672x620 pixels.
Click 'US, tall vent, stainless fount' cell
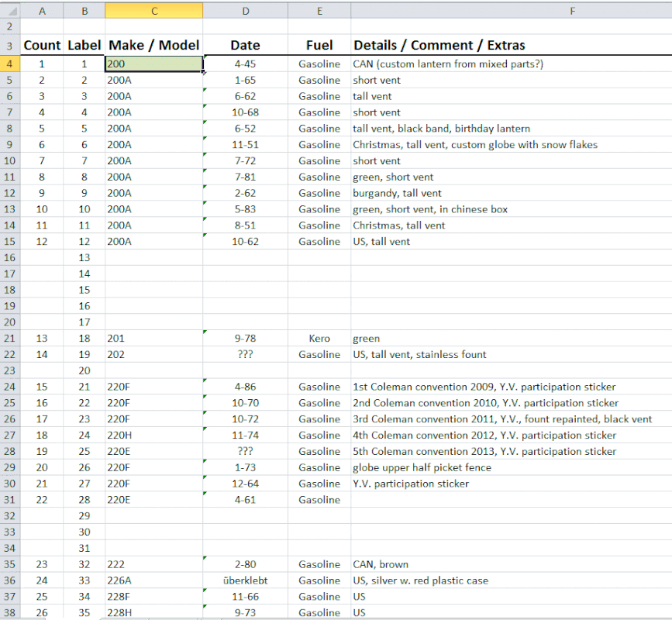(512, 354)
